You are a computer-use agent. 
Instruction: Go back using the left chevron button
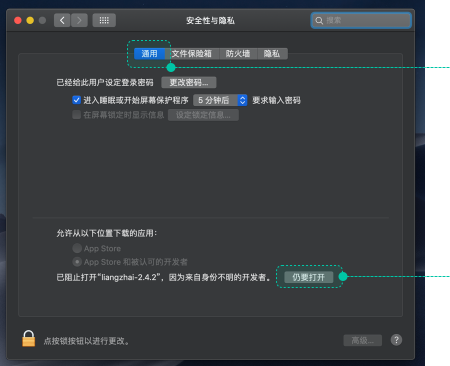tap(62, 20)
